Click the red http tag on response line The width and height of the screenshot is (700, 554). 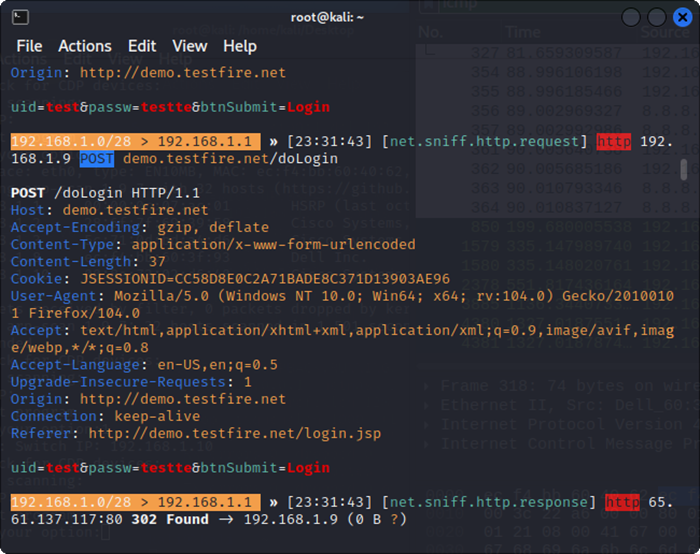pos(622,502)
